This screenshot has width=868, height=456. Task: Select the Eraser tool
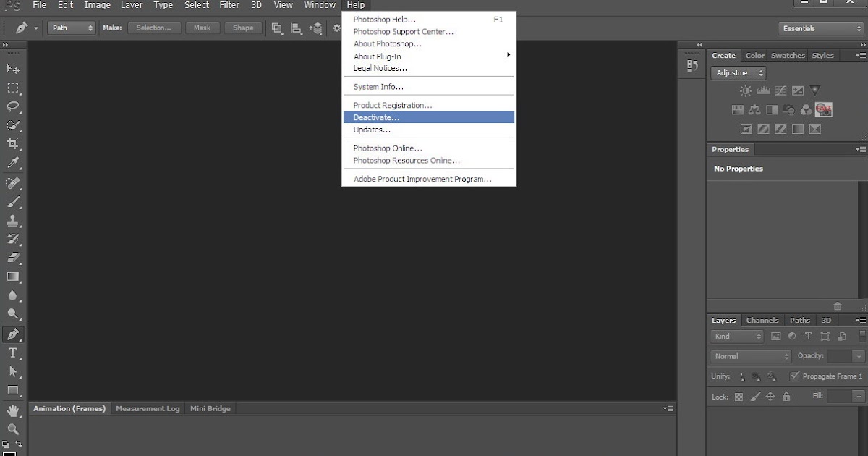click(13, 258)
